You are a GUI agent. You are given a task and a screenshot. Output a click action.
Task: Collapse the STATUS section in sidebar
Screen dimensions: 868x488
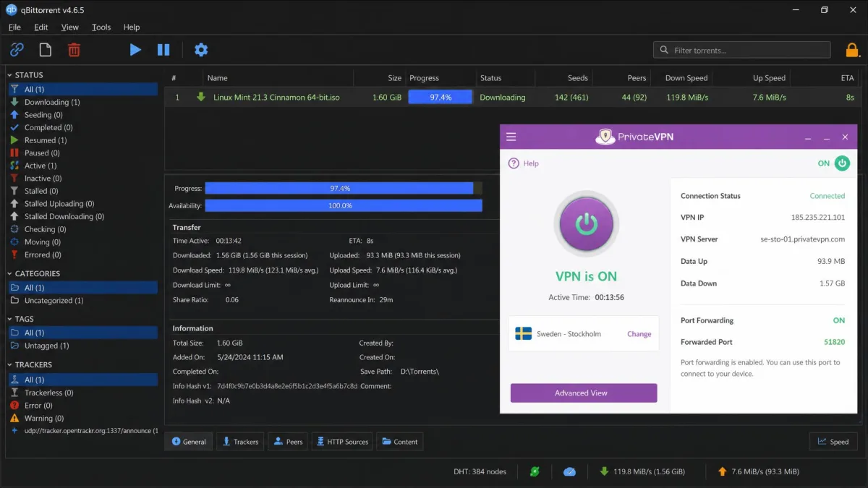click(10, 75)
